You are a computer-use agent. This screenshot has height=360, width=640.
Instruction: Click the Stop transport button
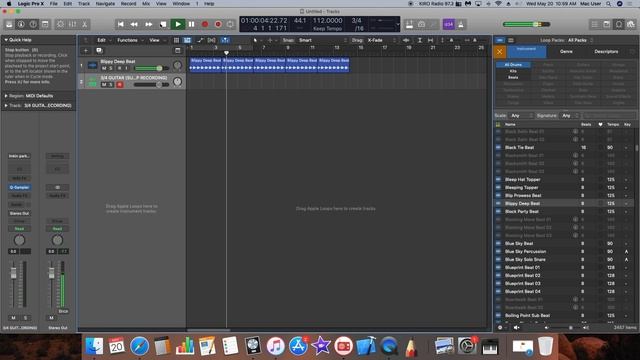tap(163, 24)
